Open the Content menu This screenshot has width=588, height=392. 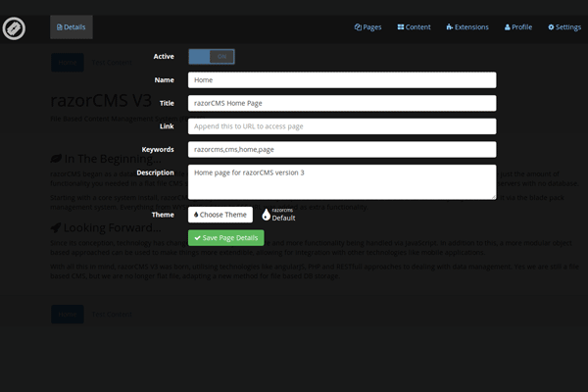pyautogui.click(x=414, y=27)
